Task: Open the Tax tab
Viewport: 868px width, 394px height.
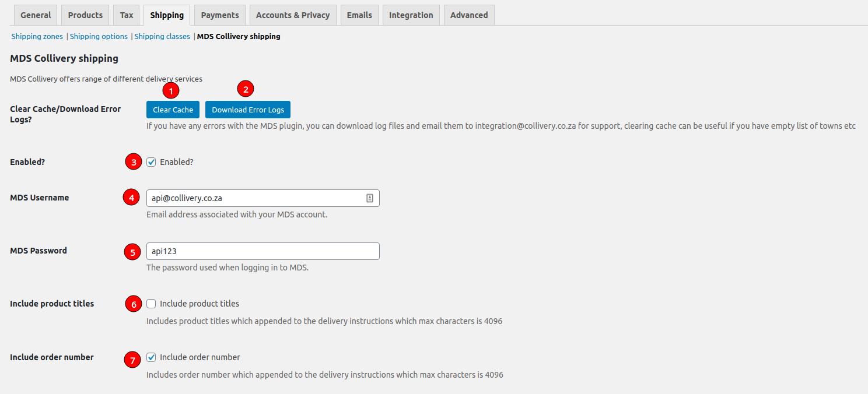Action: (127, 15)
